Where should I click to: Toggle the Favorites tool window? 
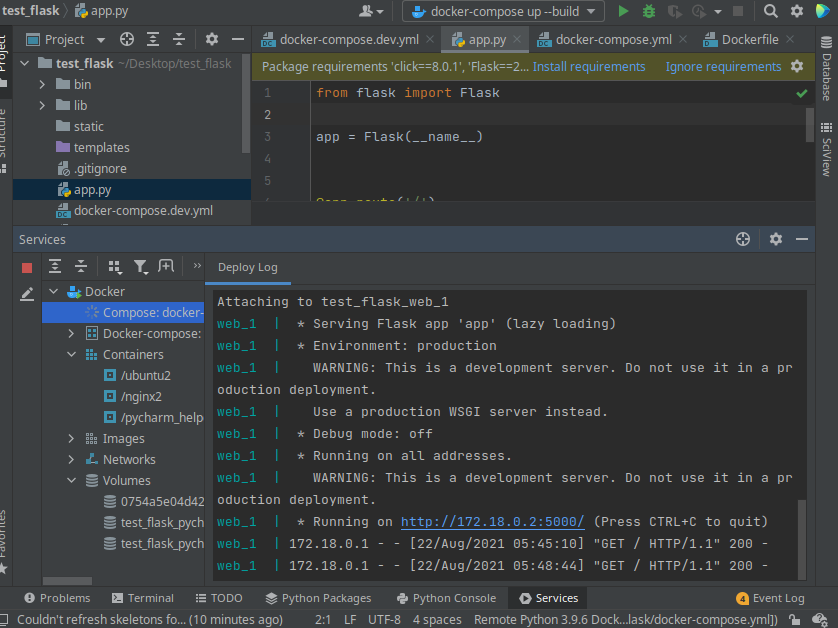(x=3, y=542)
